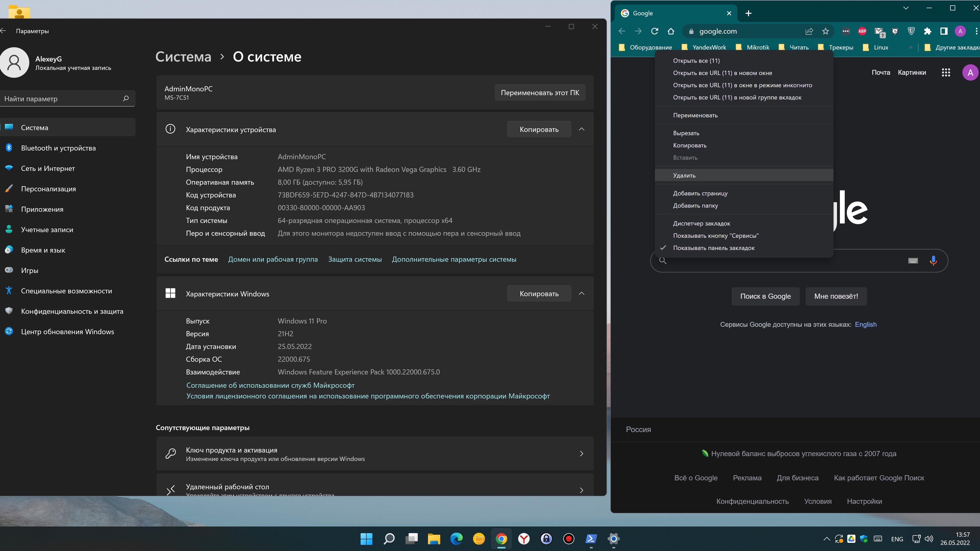The width and height of the screenshot is (980, 551).
Task: Open Windows Start button on taskbar
Action: (366, 539)
